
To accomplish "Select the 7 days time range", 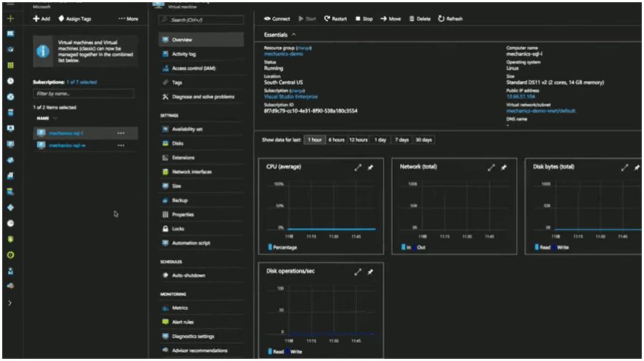I will coord(402,140).
